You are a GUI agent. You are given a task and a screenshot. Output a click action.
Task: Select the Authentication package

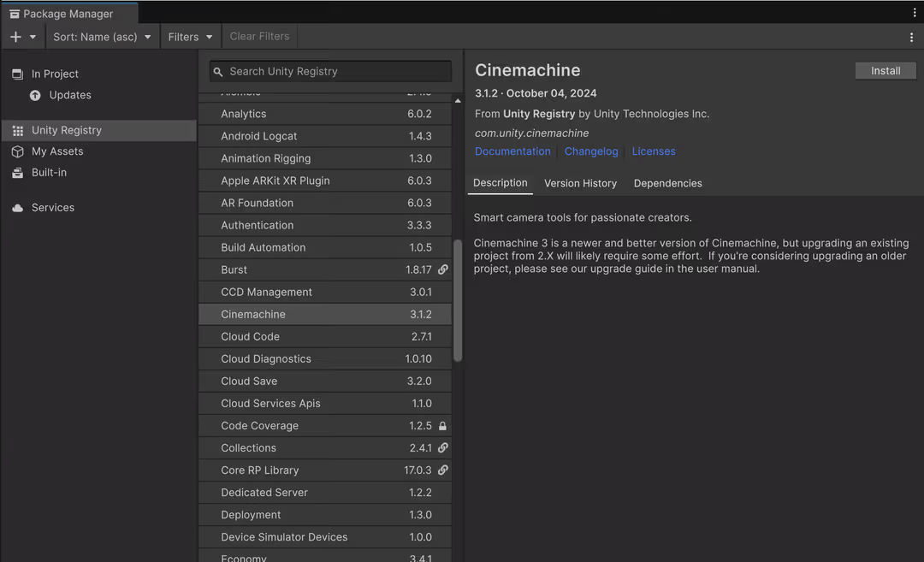coord(325,225)
